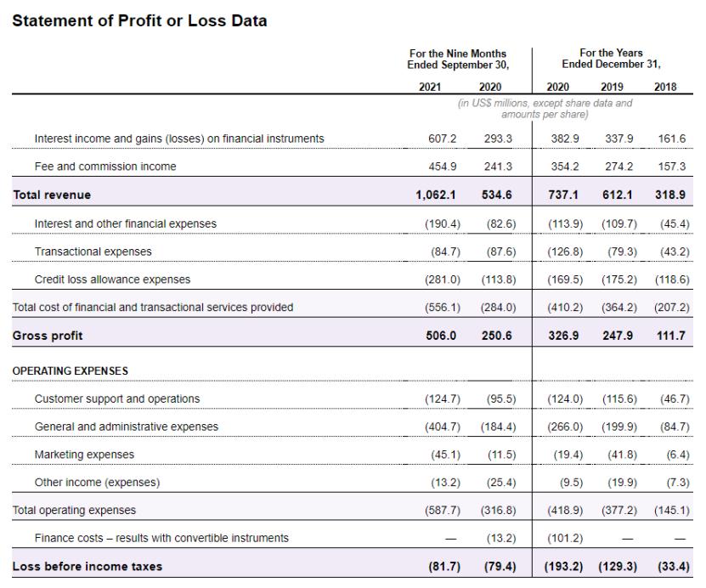Select the 2019 column header
The image size is (706, 588).
pyautogui.click(x=612, y=87)
